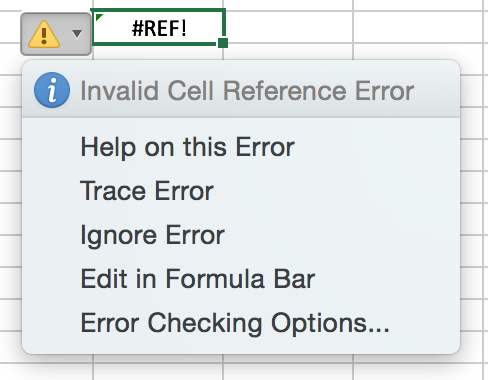The width and height of the screenshot is (488, 380).
Task: Select cell below menu, column right of #REF!
Action: pyautogui.click(x=288, y=371)
